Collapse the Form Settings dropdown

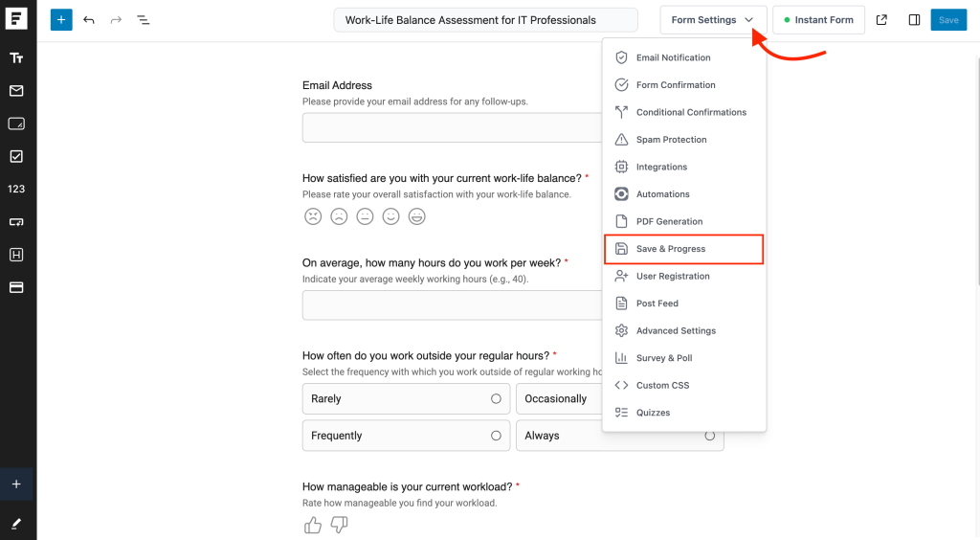tap(712, 20)
